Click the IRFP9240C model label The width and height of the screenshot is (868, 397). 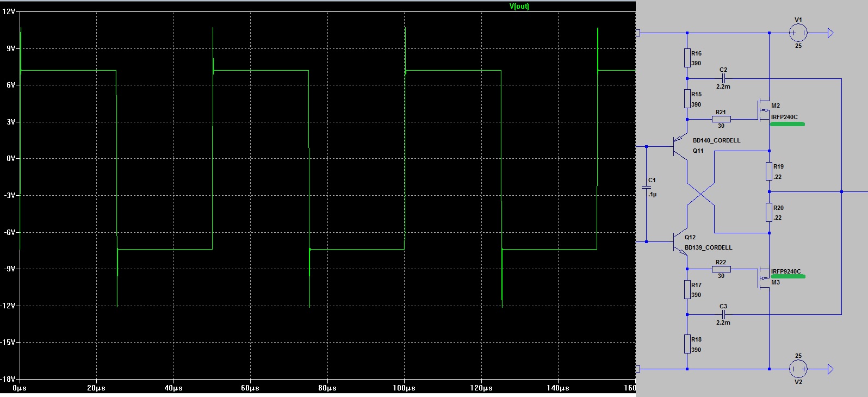(x=786, y=271)
